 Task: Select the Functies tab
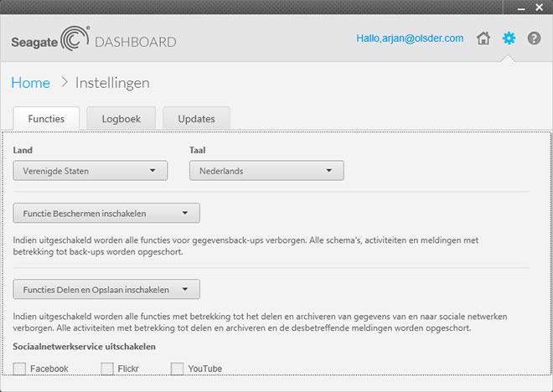pyautogui.click(x=46, y=119)
